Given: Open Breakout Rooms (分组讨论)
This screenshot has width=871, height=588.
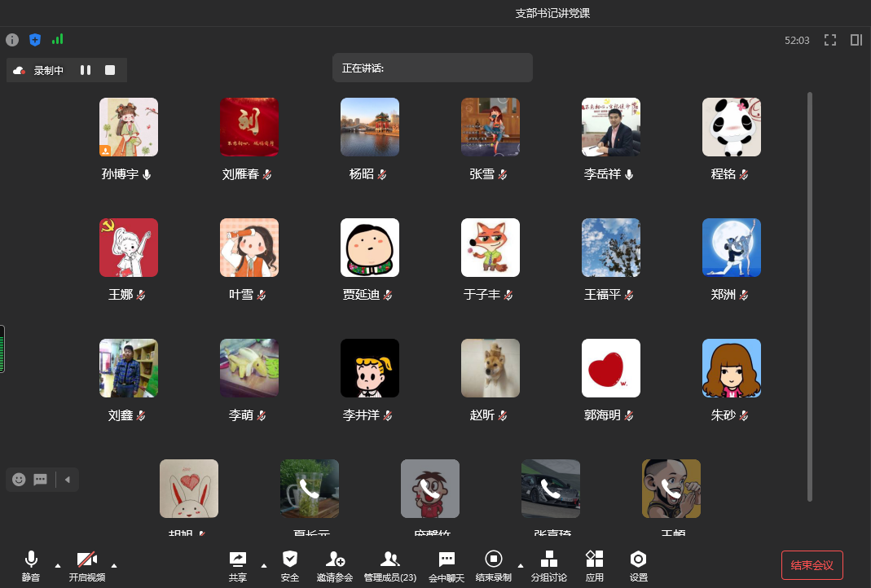Looking at the screenshot, I should 549,566.
